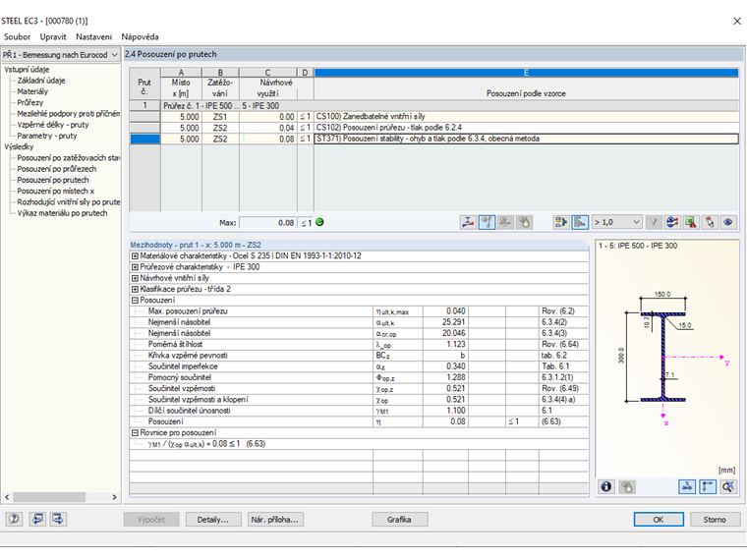Open the PŘ1 design case dropdown
Screen dimensions: 747x560
[x=60, y=55]
